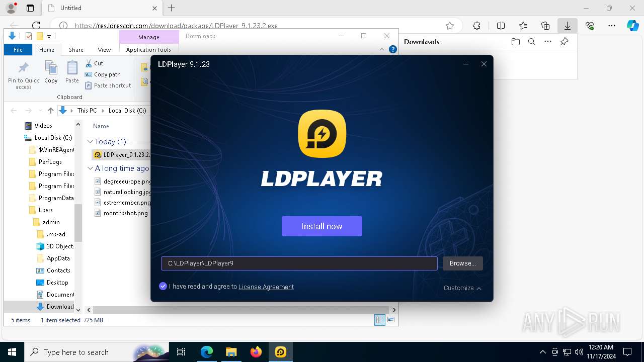Select the monthsshot.png file

coord(121,213)
